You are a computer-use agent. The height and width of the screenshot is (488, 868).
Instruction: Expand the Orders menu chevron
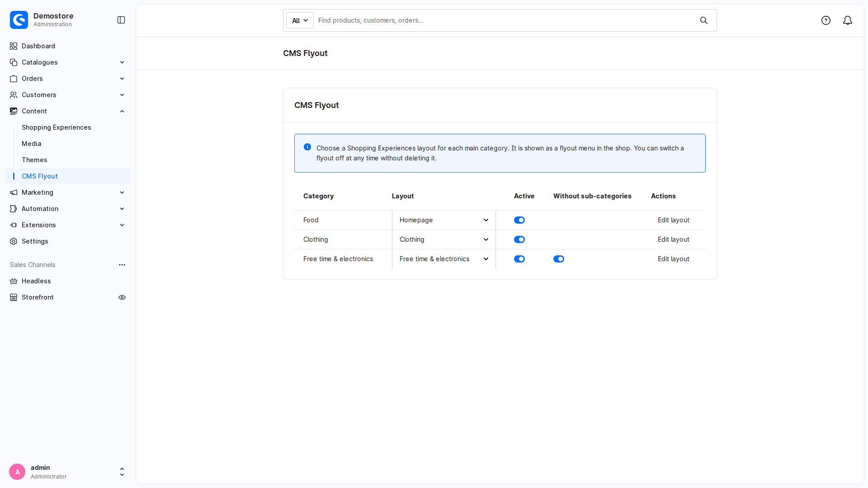(x=122, y=79)
